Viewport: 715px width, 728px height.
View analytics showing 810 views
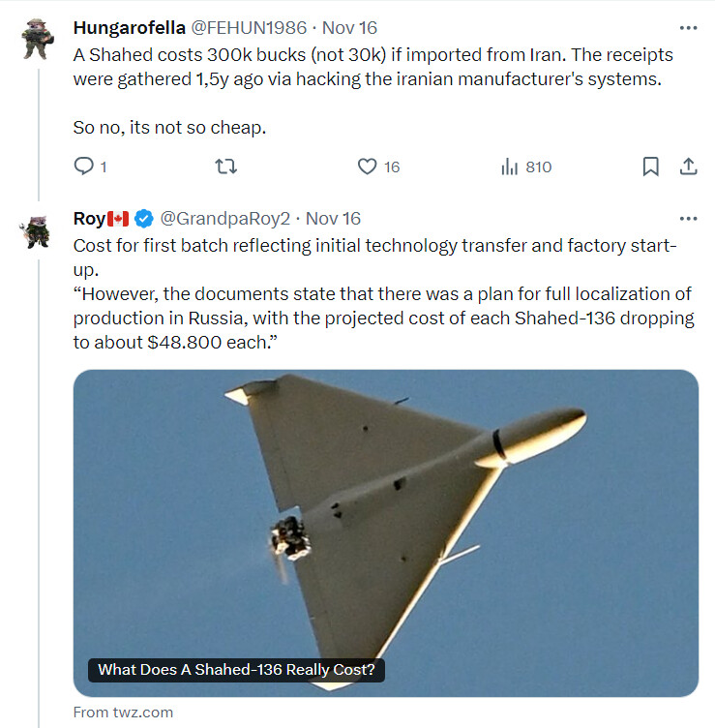526,167
